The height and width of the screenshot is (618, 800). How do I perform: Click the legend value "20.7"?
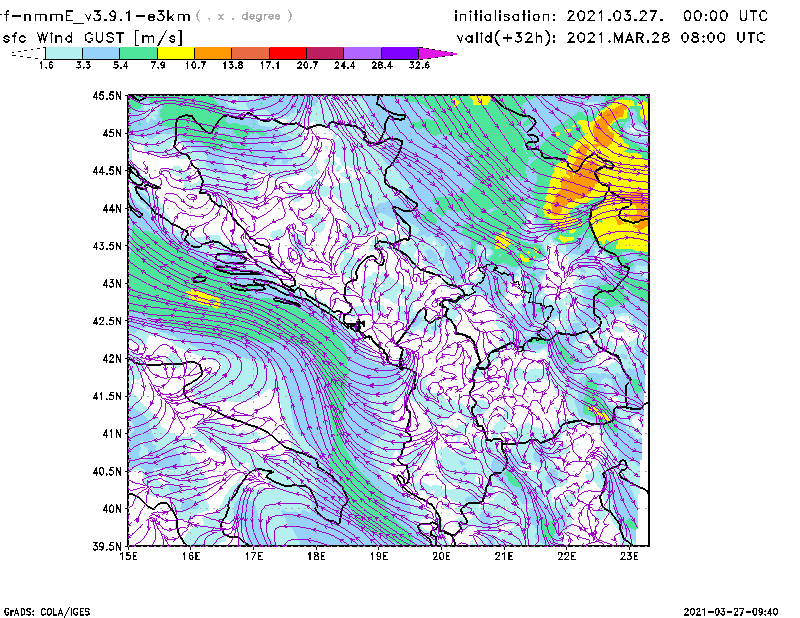pyautogui.click(x=307, y=65)
